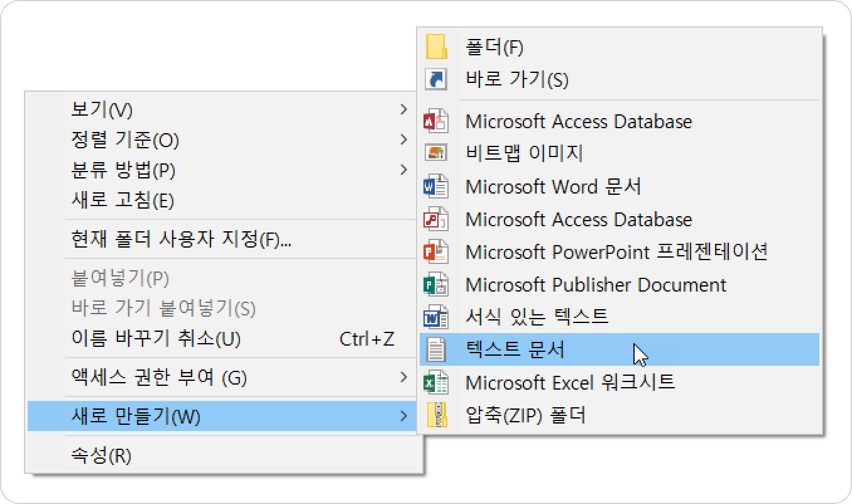Click the 서식 있는 텍스트 icon
The image size is (852, 504).
click(436, 317)
